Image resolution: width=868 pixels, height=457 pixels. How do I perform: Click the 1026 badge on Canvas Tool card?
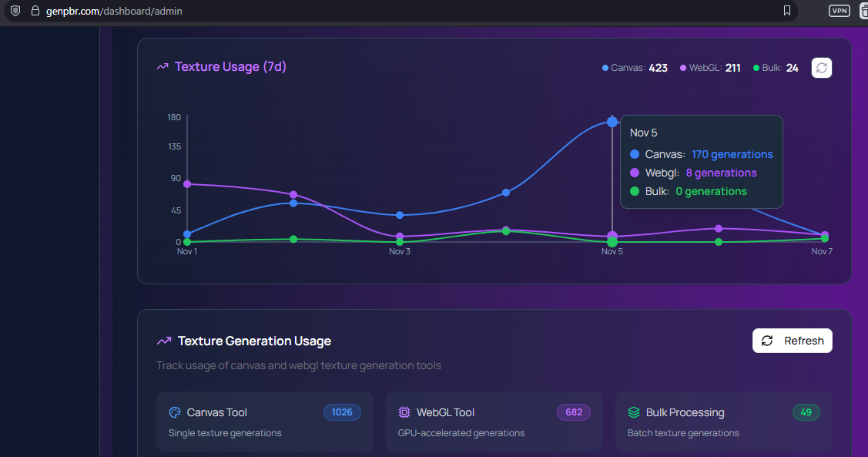click(x=342, y=412)
